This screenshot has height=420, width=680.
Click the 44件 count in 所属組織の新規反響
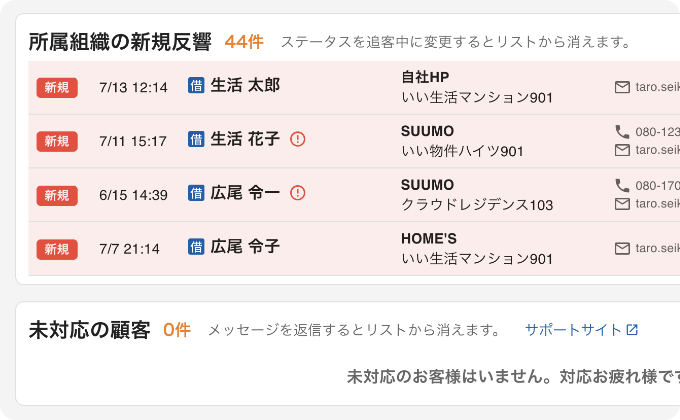tap(244, 42)
